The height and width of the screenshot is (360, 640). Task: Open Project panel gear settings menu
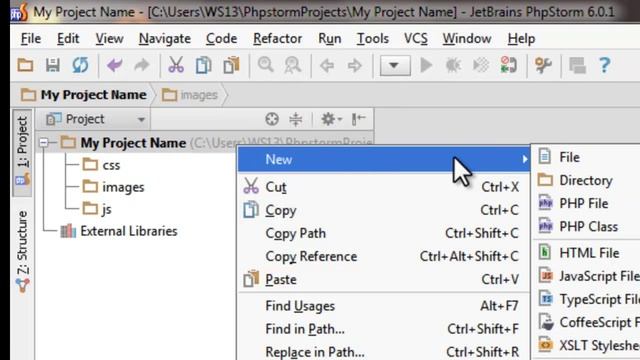tap(331, 119)
